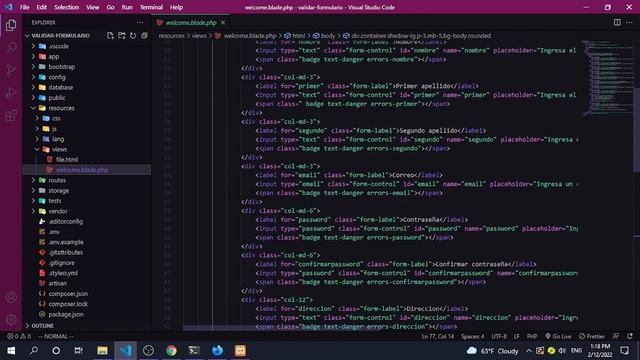
Task: Open Google Chrome from the taskbar
Action: 171,351
